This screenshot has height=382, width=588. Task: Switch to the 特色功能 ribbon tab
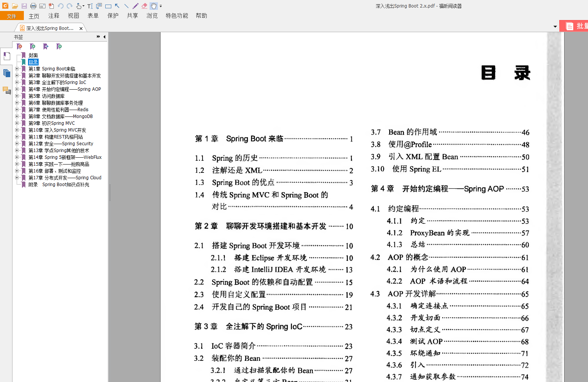pos(177,16)
